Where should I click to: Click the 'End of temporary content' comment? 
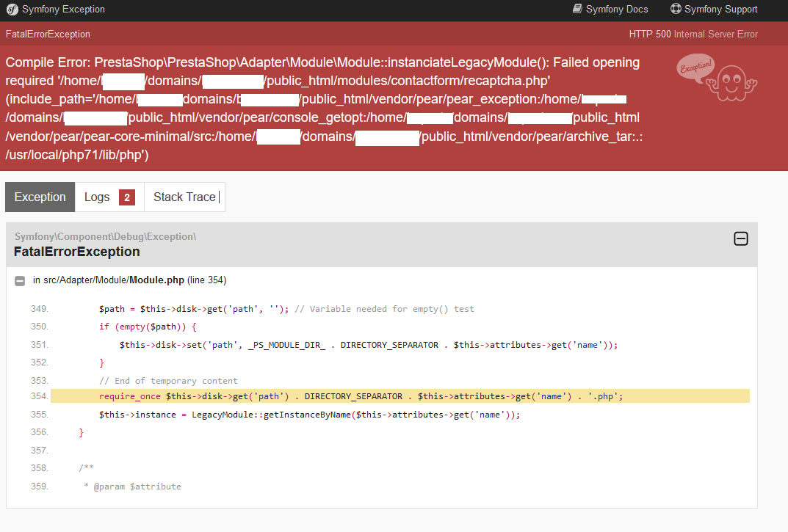[168, 382]
